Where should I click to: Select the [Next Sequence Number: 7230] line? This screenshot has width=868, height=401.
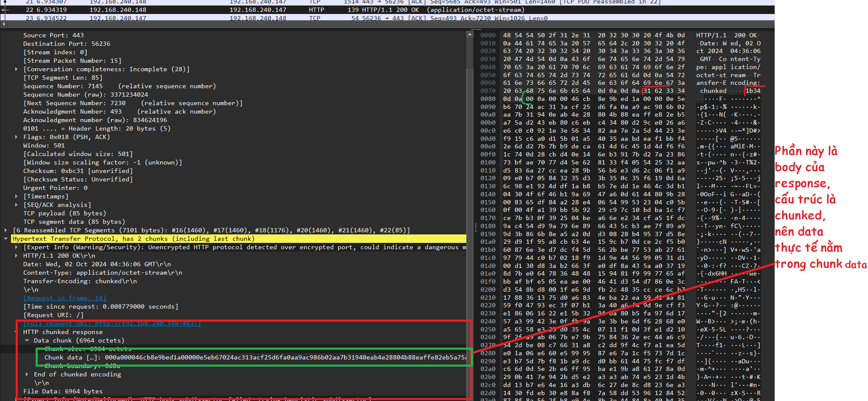coord(133,103)
